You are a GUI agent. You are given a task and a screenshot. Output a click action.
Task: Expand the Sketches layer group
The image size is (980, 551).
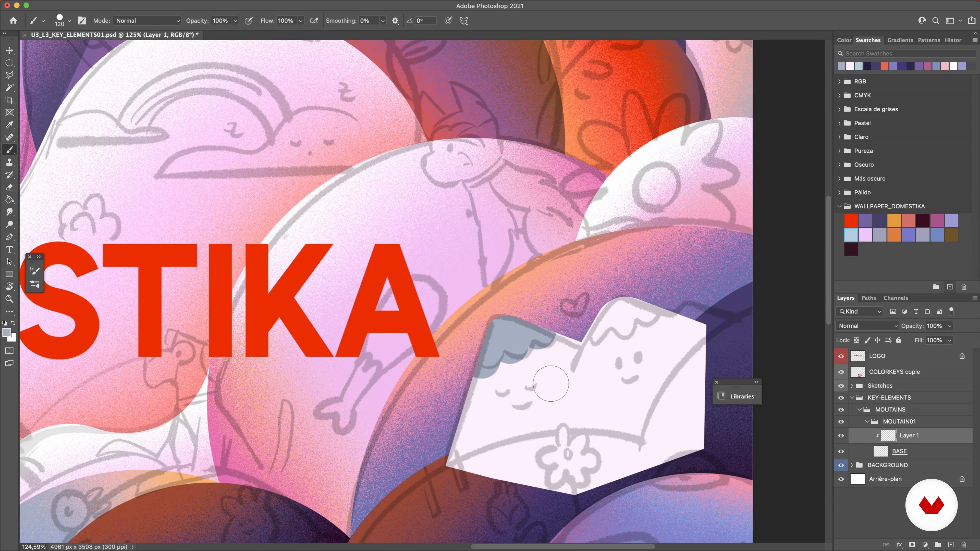pyautogui.click(x=852, y=386)
